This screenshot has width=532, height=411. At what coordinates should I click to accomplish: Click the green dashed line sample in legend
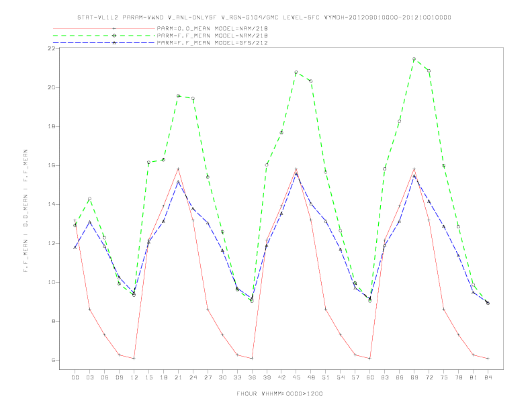click(104, 36)
